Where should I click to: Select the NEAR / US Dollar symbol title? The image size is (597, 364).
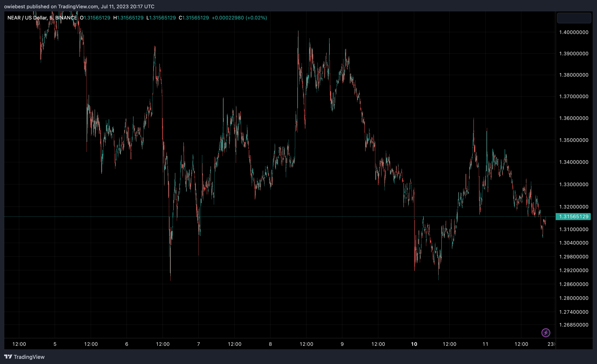pyautogui.click(x=27, y=18)
